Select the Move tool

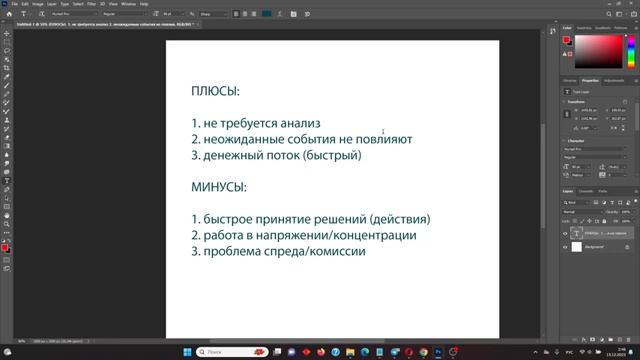point(7,33)
